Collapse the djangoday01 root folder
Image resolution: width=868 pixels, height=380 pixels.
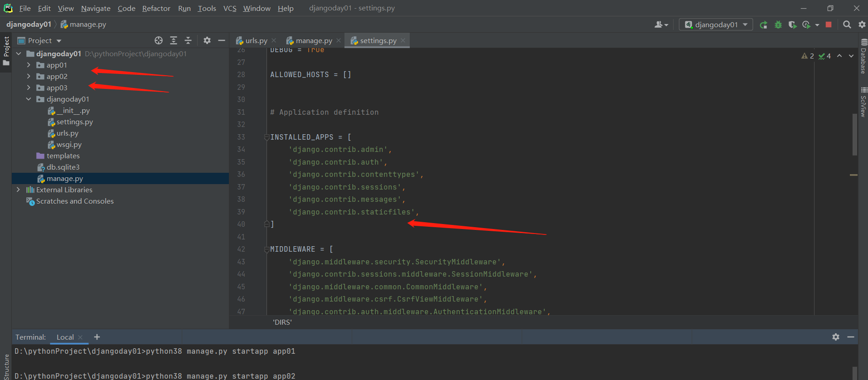pos(19,54)
